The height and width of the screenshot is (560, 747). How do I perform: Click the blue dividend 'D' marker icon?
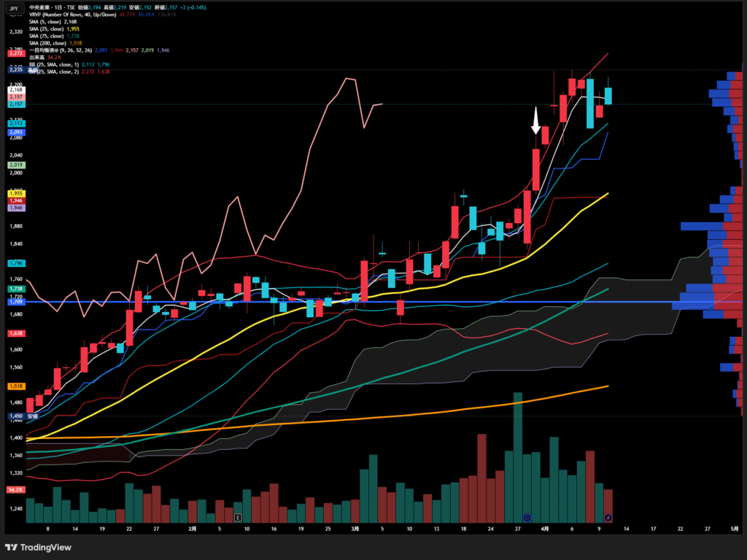tap(527, 517)
